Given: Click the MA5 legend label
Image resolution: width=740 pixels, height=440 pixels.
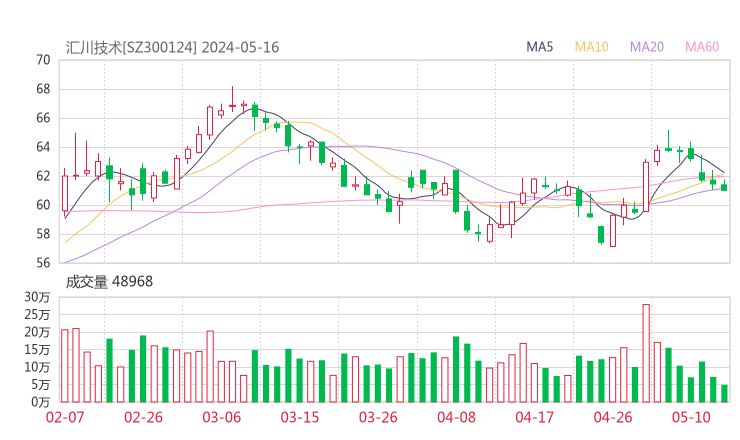Looking at the screenshot, I should 539,47.
